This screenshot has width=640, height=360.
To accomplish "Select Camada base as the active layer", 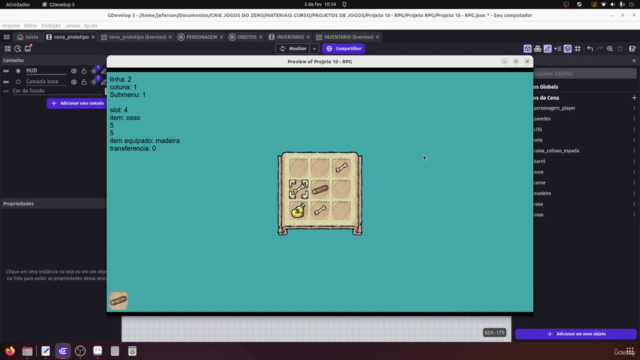I will 18,82.
